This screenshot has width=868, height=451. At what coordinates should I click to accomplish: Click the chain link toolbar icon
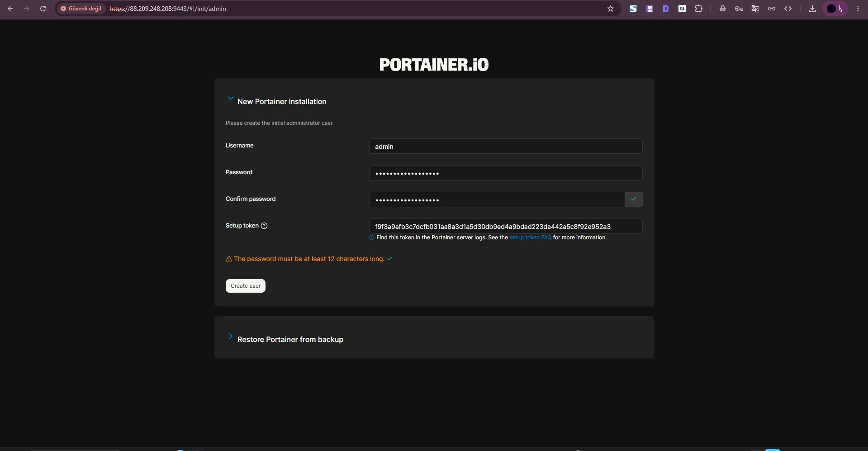772,9
